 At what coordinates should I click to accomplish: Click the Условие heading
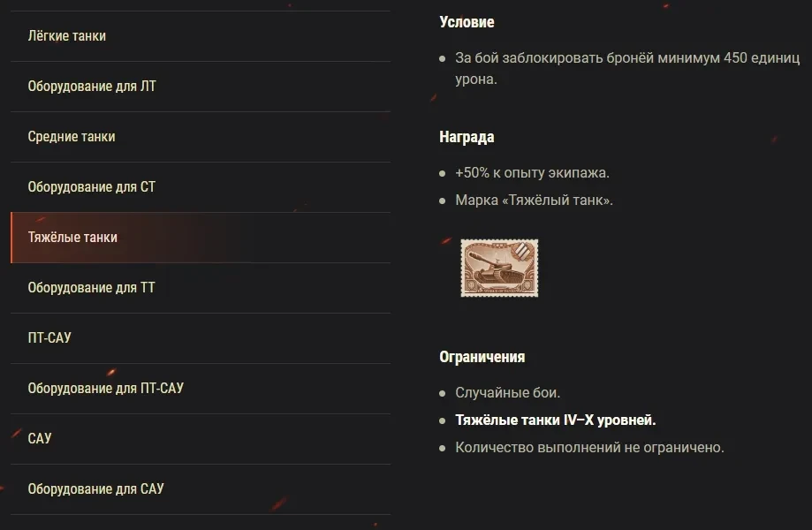tap(467, 22)
